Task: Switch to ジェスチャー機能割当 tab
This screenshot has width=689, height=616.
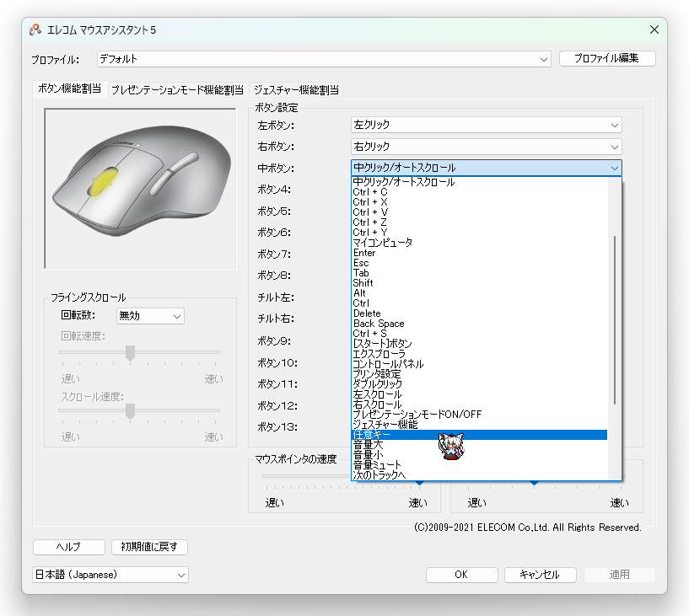Action: (x=296, y=89)
